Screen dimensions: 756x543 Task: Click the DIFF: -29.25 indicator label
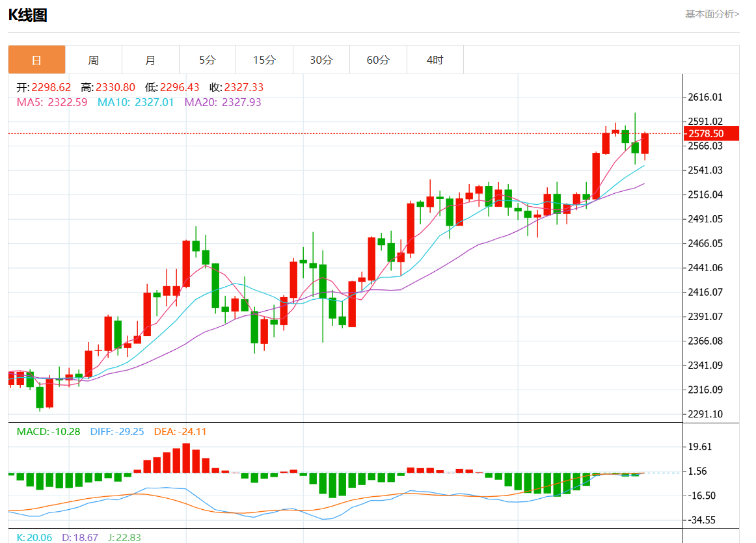117,432
